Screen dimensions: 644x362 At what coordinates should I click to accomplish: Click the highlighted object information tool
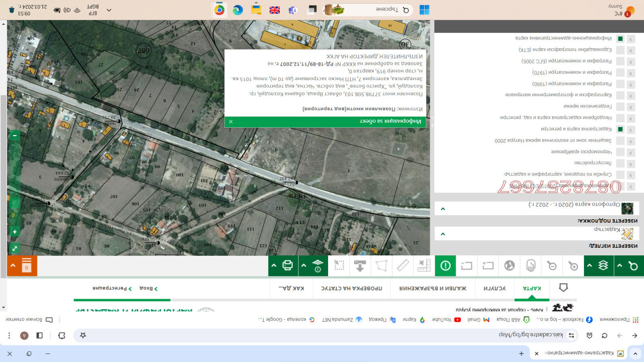click(445, 265)
